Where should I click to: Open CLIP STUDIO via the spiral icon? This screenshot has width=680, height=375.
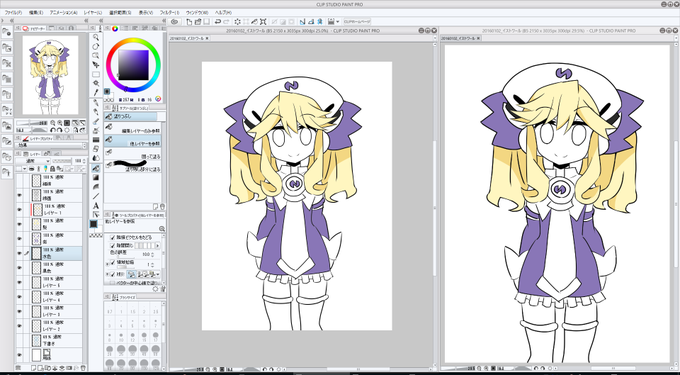tap(174, 21)
